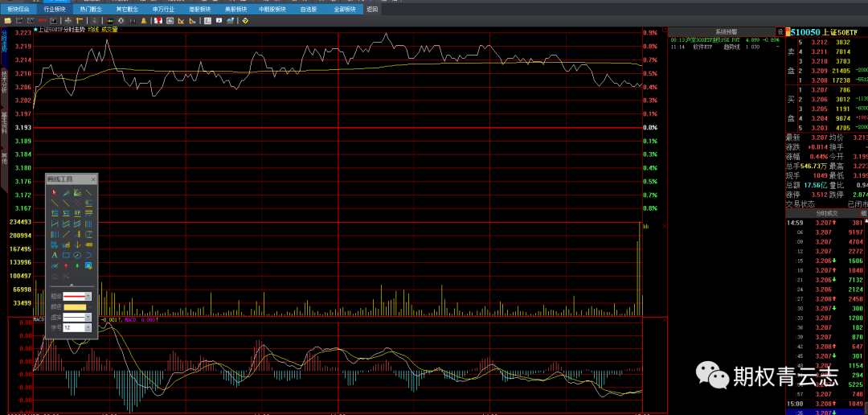Select the red up-arrow marker tool
The image size is (868, 415).
(65, 265)
